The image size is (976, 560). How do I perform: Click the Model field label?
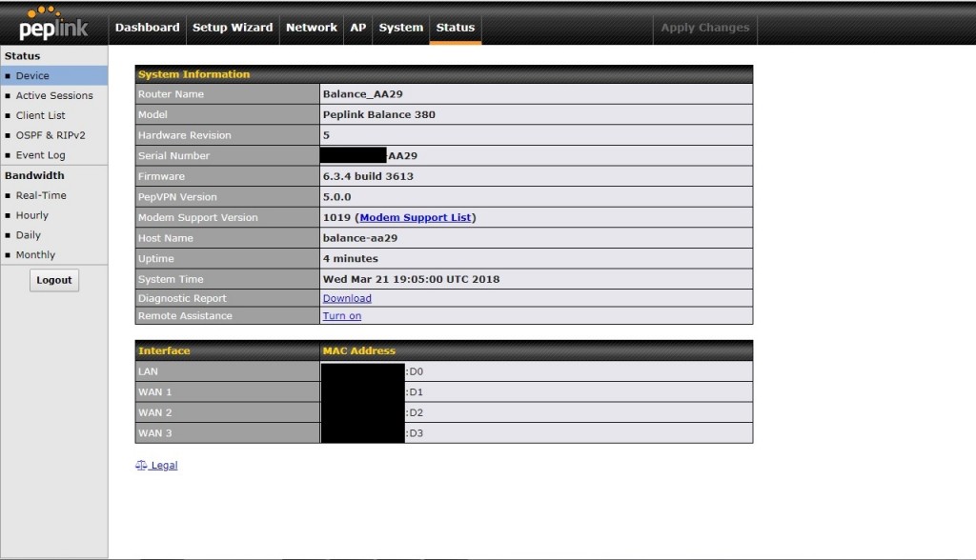(x=153, y=114)
